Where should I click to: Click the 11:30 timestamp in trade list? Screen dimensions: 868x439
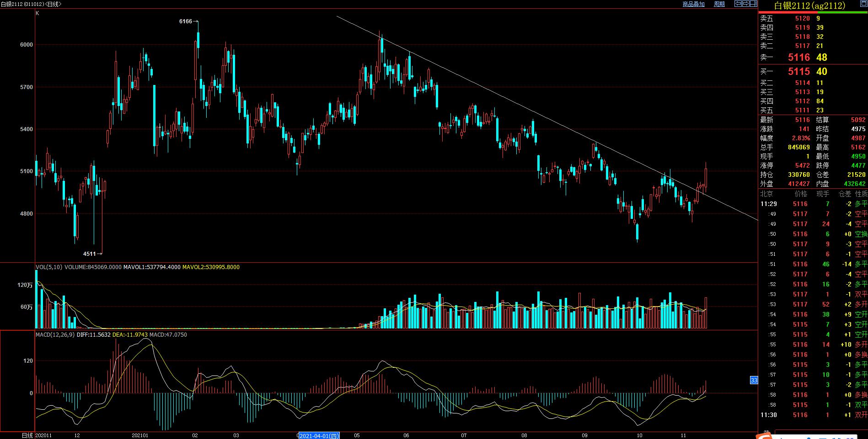[768, 415]
